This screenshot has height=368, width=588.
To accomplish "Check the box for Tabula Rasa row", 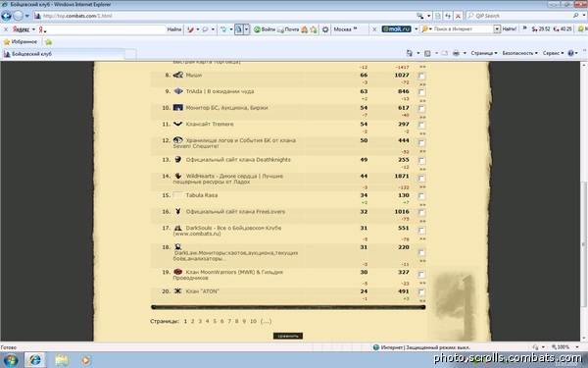I will click(421, 196).
